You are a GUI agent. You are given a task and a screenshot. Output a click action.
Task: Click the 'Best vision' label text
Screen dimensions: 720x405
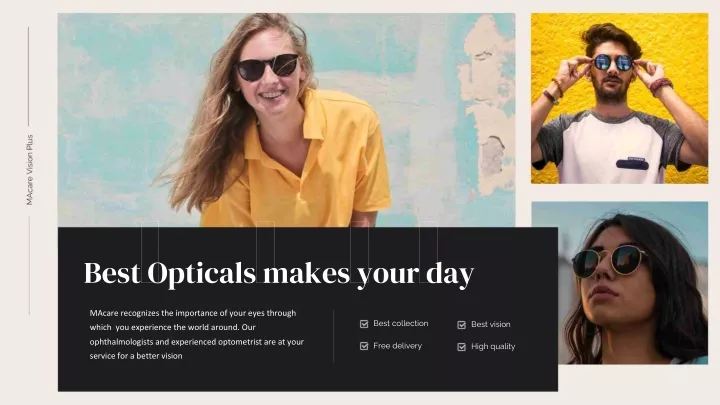pyautogui.click(x=490, y=324)
